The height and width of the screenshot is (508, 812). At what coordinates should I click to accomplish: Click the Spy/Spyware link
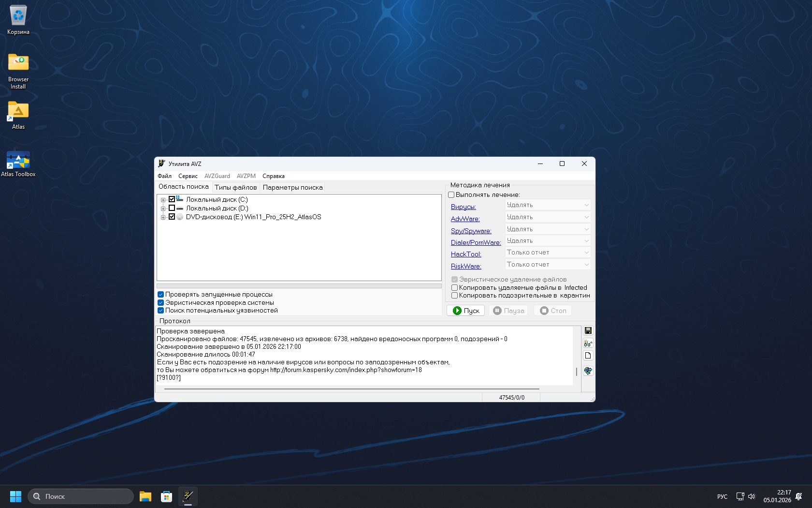pyautogui.click(x=471, y=231)
